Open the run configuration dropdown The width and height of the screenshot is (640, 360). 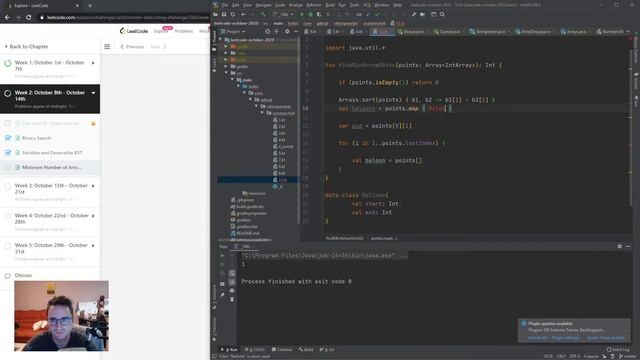coord(284,14)
